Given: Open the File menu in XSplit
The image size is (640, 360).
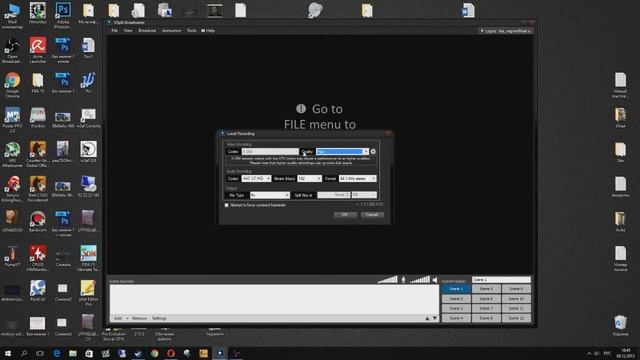Looking at the screenshot, I should (x=115, y=31).
